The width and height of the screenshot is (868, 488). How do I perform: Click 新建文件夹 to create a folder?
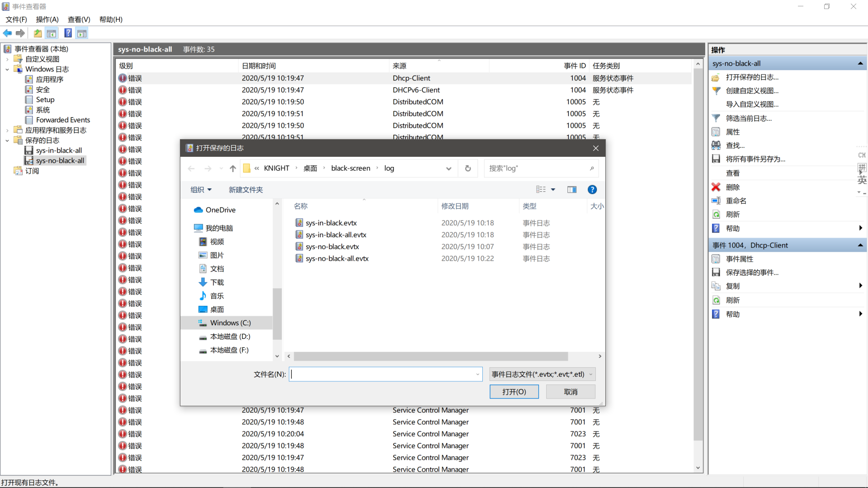245,189
